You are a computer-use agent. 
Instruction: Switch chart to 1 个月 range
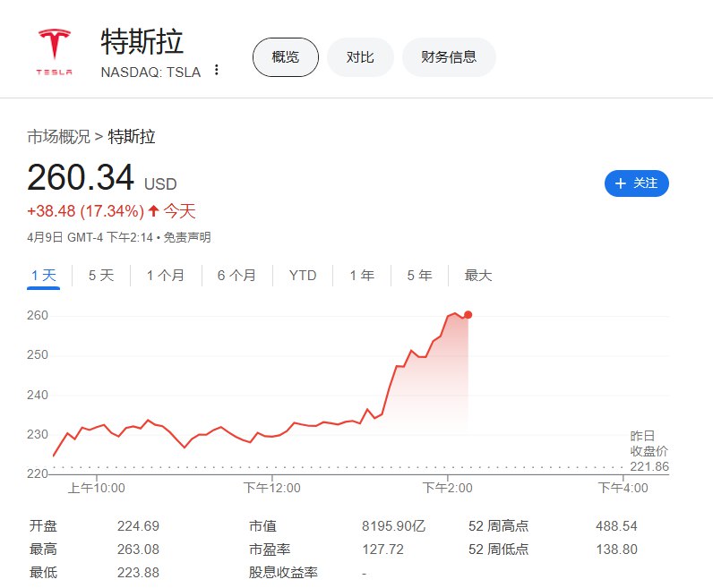[x=166, y=276]
